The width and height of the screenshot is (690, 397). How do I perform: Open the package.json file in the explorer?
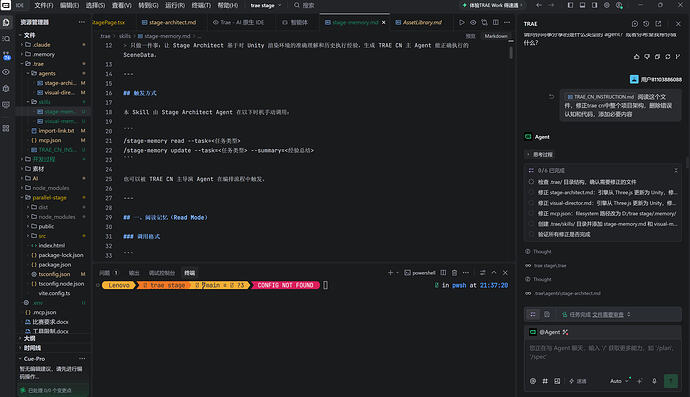click(x=55, y=265)
